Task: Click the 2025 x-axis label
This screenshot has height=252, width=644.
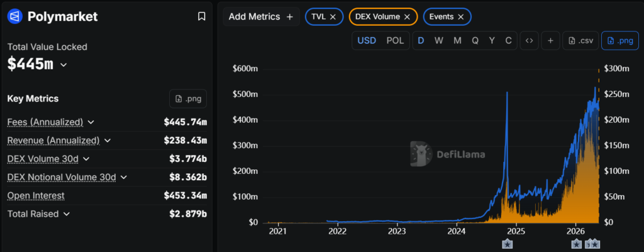Action: 517,230
